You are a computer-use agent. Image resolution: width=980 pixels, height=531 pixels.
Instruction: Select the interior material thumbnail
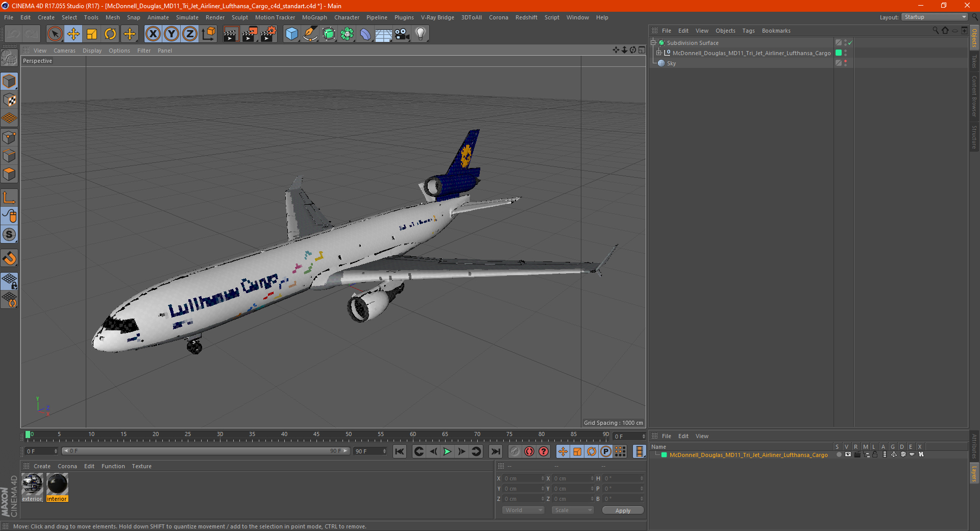point(57,488)
